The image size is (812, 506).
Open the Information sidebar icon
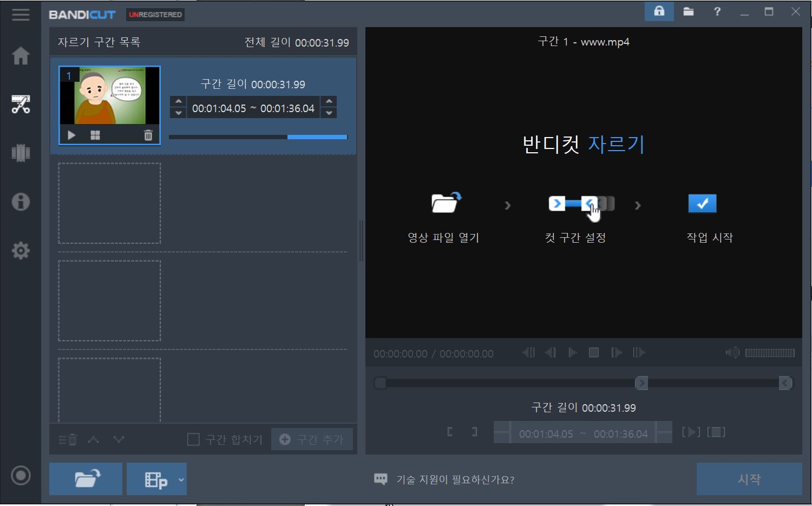pos(21,202)
